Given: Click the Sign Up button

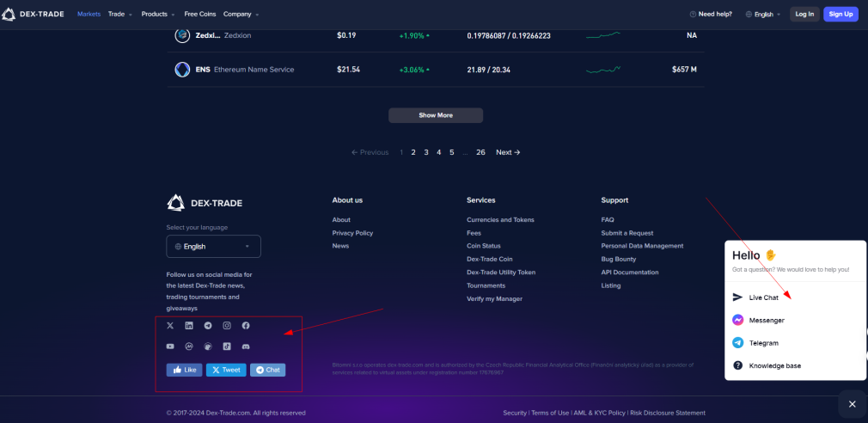Looking at the screenshot, I should point(840,15).
